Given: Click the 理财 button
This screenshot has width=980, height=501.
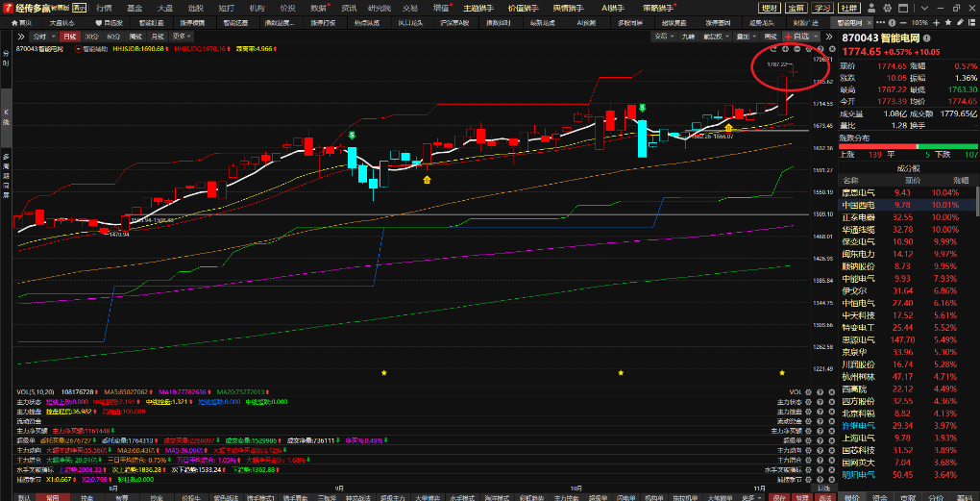Looking at the screenshot, I should (x=770, y=7).
